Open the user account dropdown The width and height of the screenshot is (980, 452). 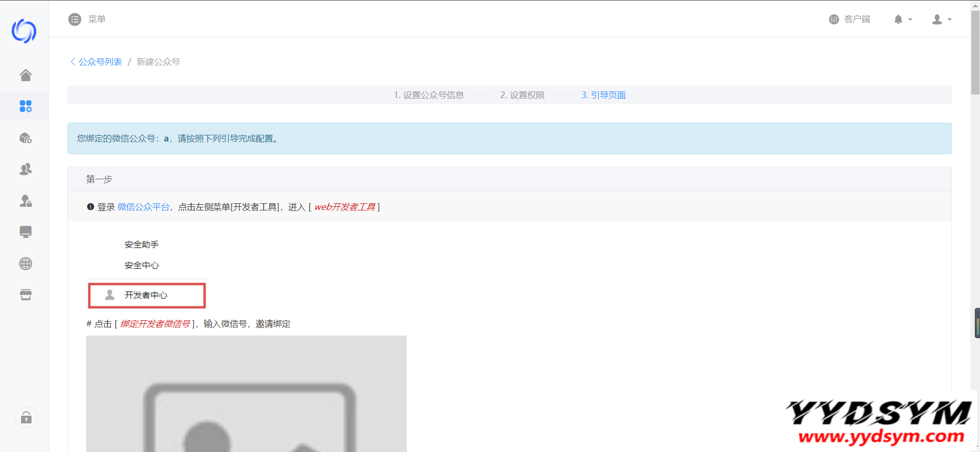(941, 19)
